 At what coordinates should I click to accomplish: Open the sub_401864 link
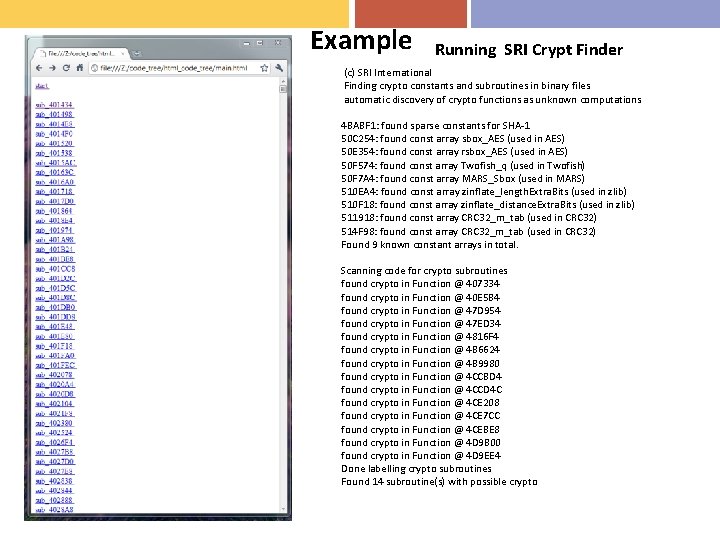click(x=54, y=211)
